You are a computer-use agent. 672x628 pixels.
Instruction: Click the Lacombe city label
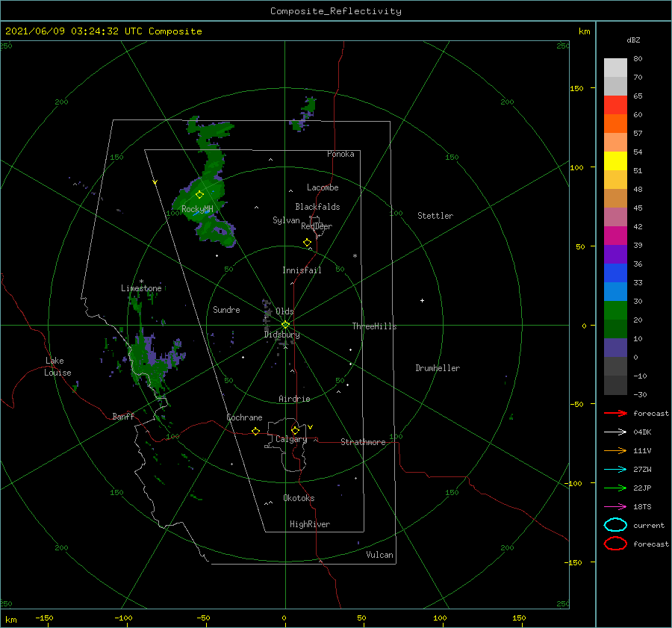coord(323,187)
